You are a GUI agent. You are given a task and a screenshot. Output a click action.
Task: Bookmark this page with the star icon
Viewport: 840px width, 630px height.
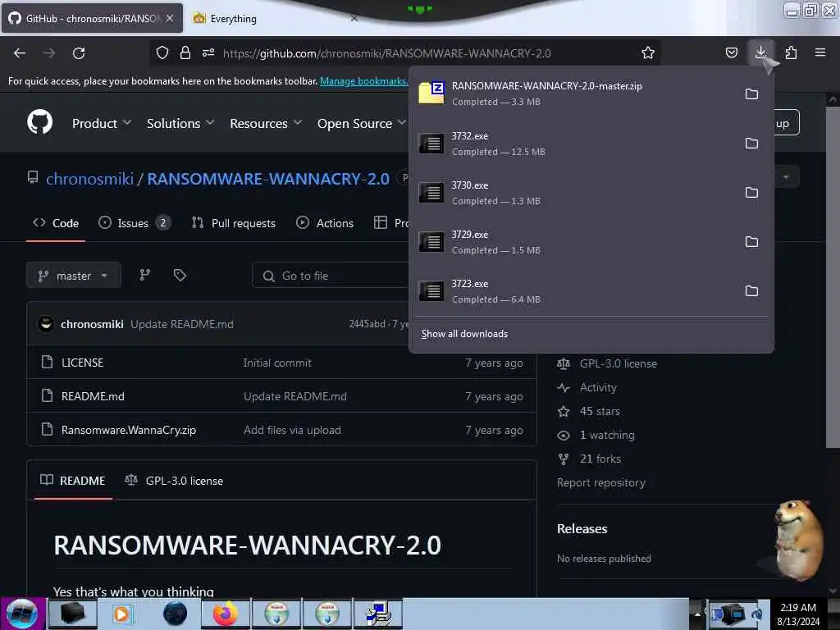tap(648, 52)
